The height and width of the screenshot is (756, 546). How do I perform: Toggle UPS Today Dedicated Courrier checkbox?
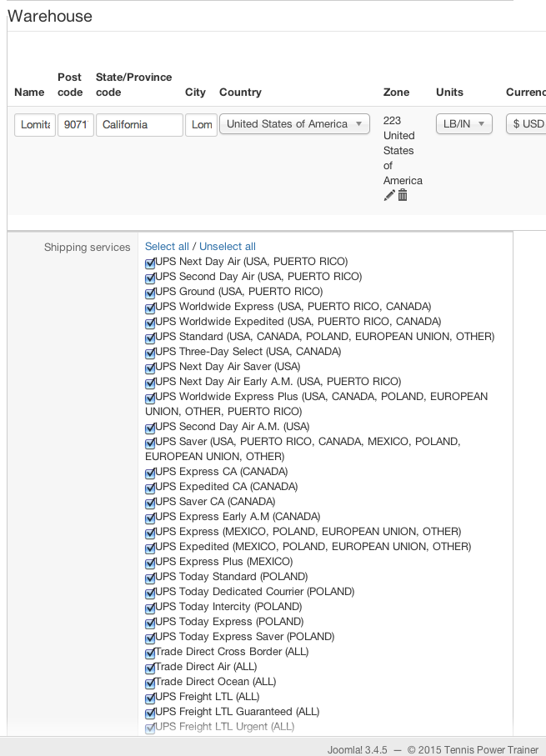tap(150, 593)
